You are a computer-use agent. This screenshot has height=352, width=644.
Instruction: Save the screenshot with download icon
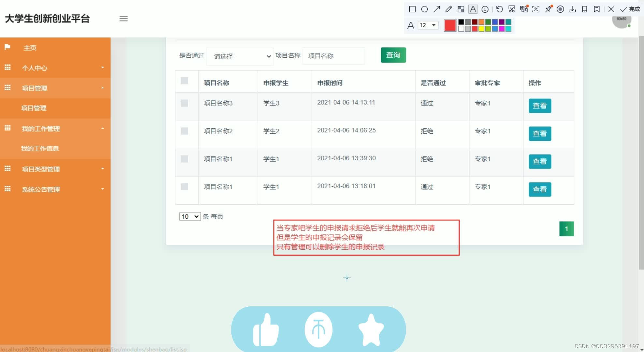[x=572, y=9]
